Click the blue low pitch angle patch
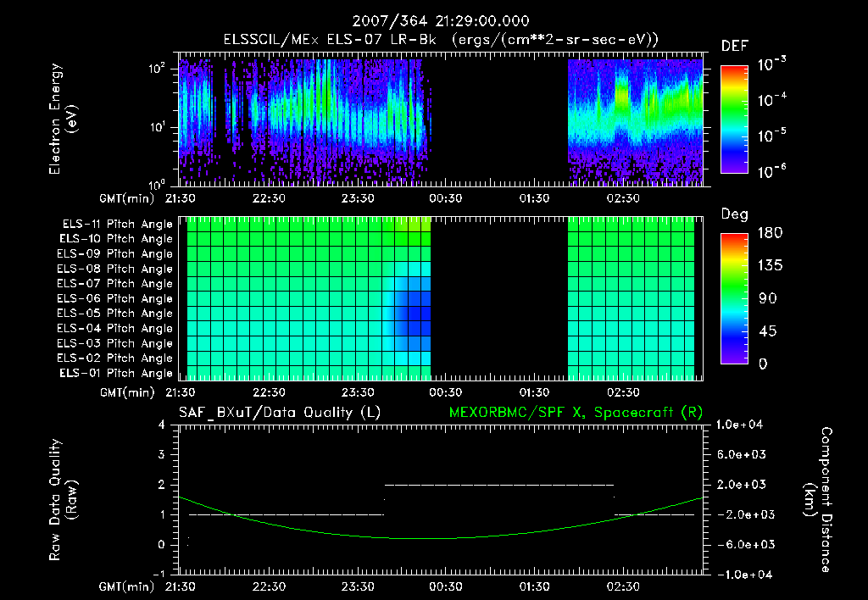868x600 pixels. click(414, 314)
